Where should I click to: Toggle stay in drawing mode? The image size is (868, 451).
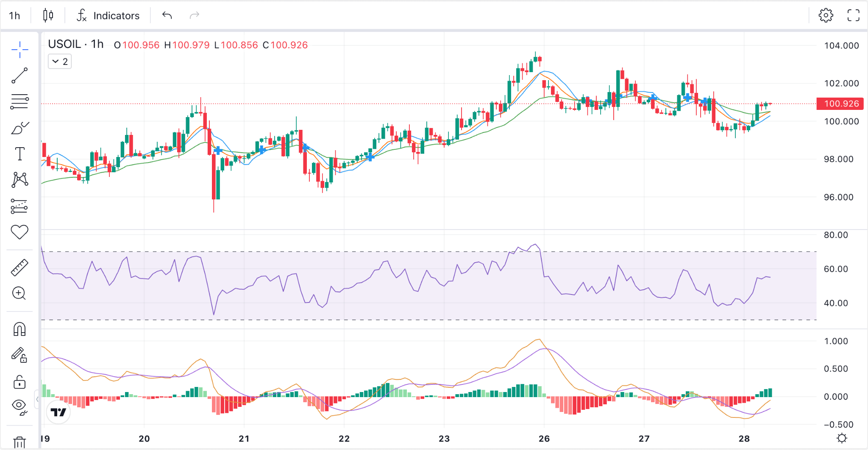[x=19, y=355]
